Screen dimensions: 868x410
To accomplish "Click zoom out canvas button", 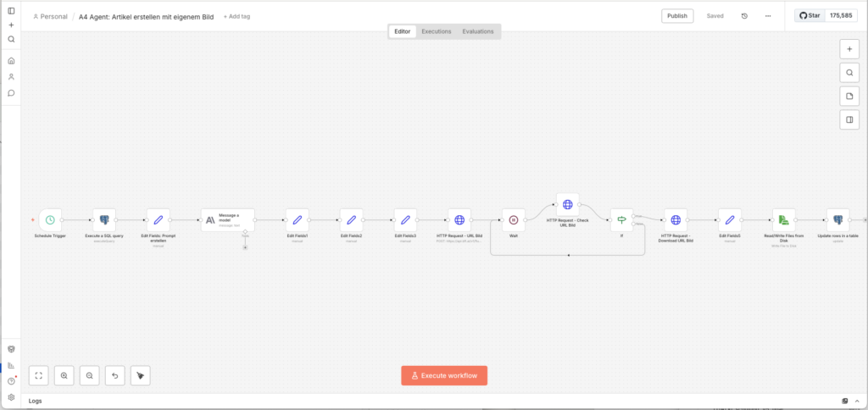I will pos(89,375).
